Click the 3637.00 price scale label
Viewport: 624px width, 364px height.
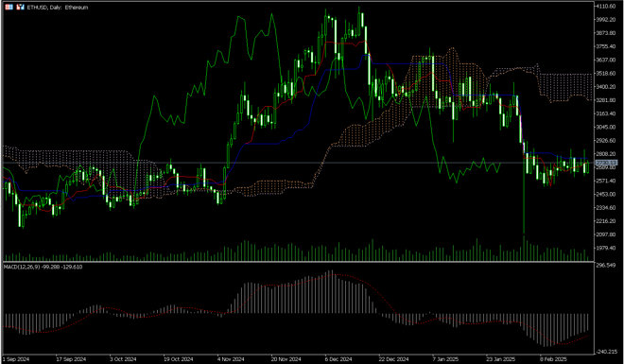pyautogui.click(x=606, y=60)
